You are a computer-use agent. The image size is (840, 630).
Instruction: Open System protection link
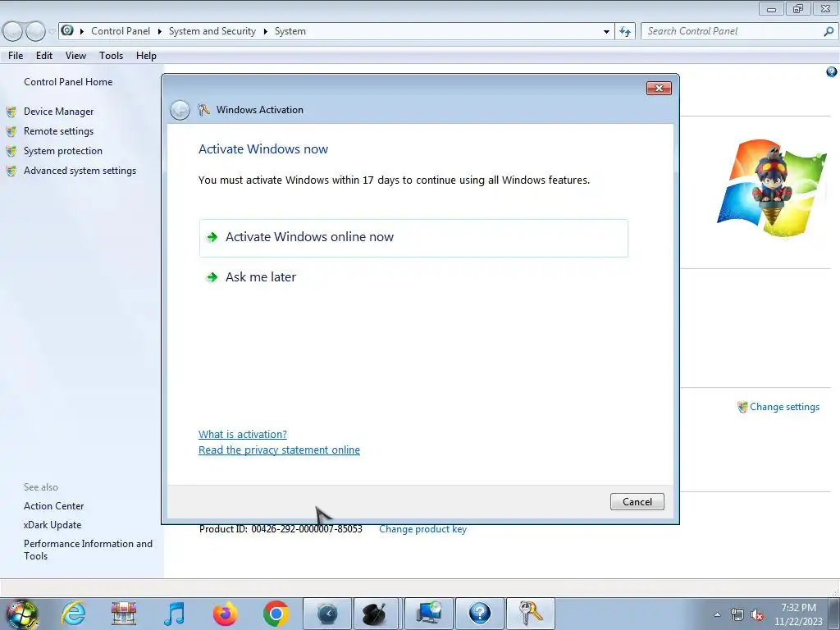click(62, 151)
